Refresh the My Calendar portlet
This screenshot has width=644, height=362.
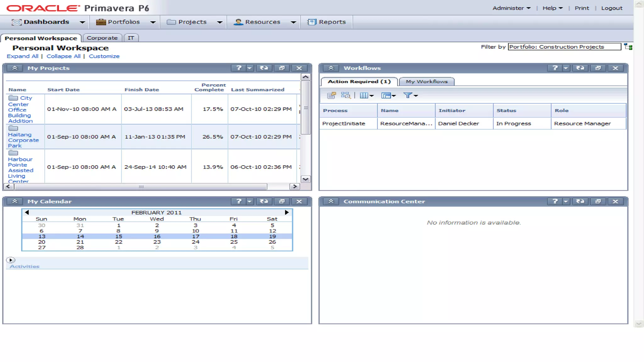coord(264,201)
